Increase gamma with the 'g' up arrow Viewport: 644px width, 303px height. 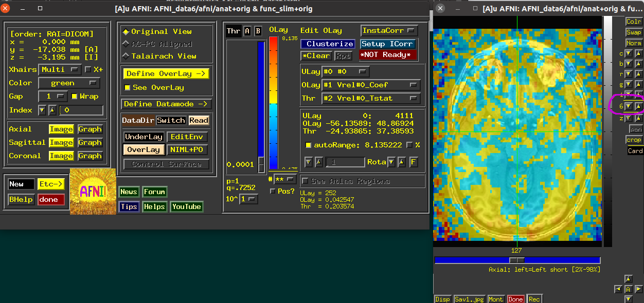[638, 85]
